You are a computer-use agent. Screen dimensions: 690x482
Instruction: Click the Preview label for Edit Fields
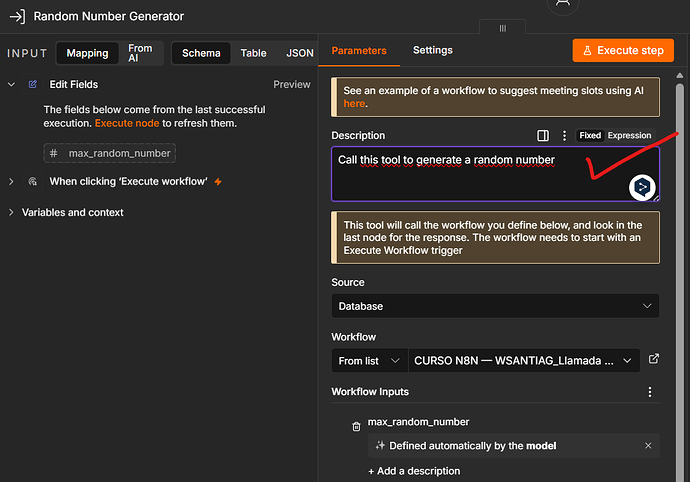292,84
